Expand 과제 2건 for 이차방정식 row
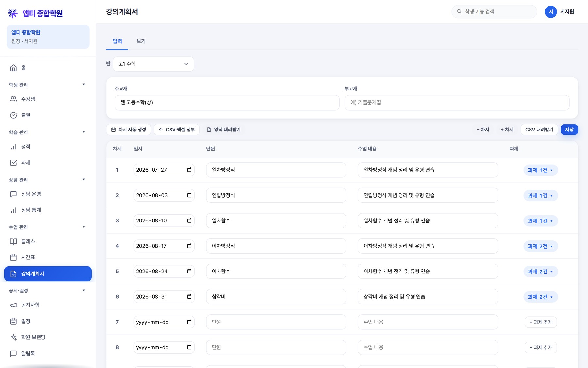588x368 pixels. click(540, 246)
